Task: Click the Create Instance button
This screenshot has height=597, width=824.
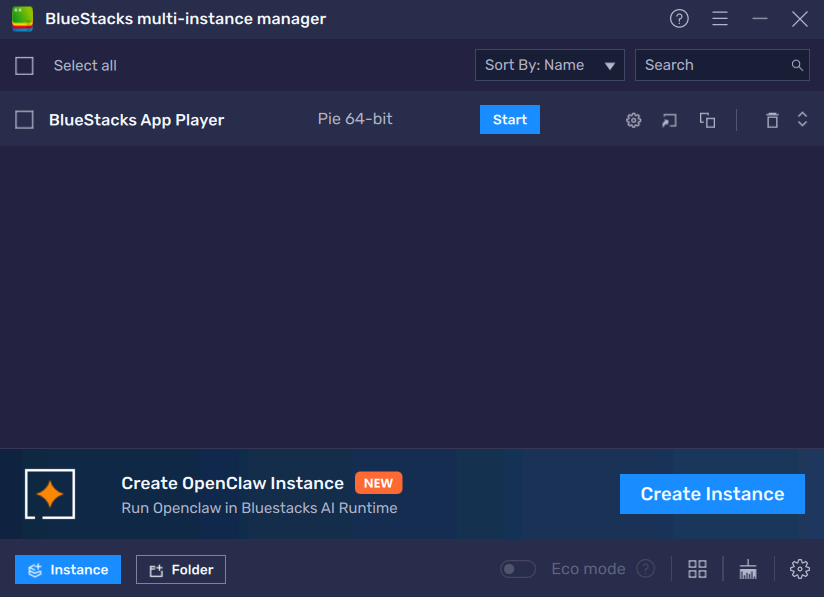Action: [712, 494]
